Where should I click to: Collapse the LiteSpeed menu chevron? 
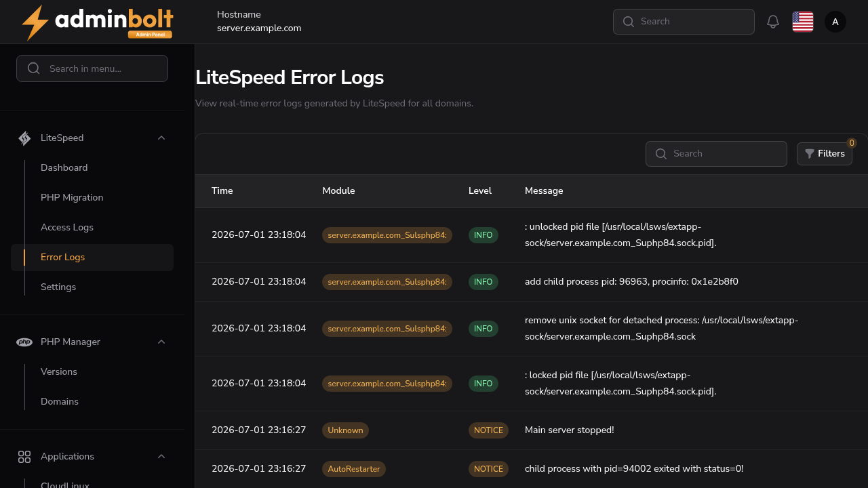(161, 138)
